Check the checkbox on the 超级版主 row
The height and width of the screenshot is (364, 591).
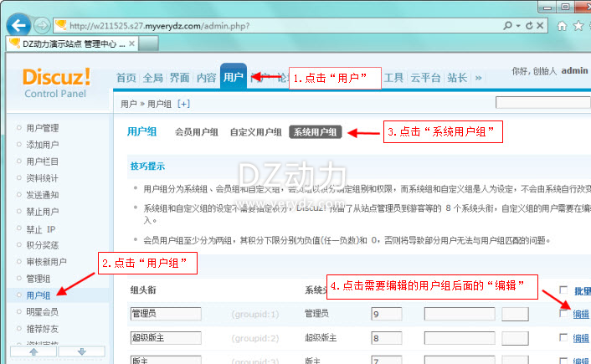click(563, 337)
